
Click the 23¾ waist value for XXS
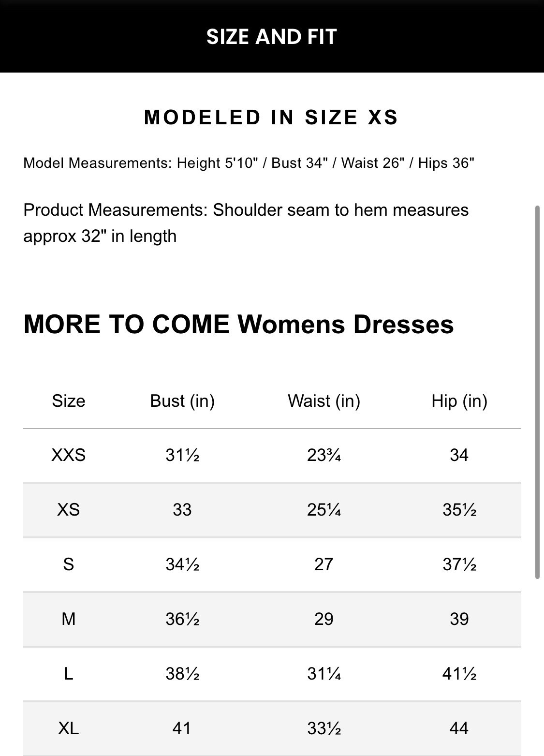tap(324, 455)
